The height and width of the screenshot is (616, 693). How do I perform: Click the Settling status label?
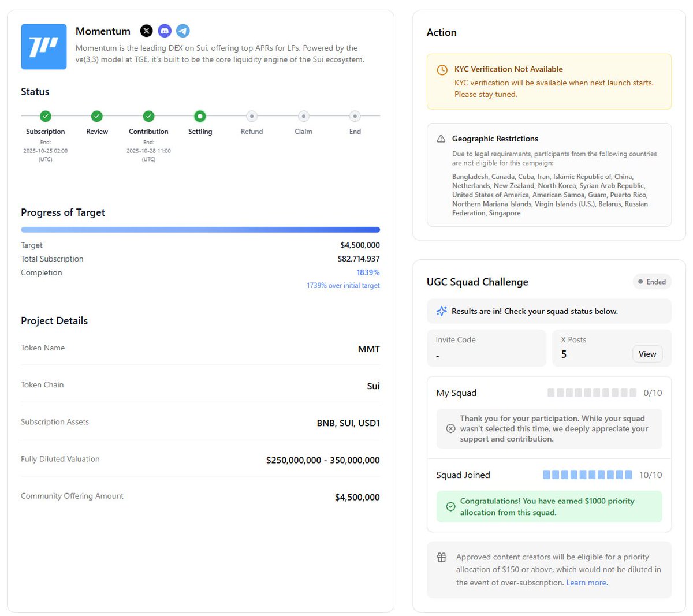click(x=200, y=132)
